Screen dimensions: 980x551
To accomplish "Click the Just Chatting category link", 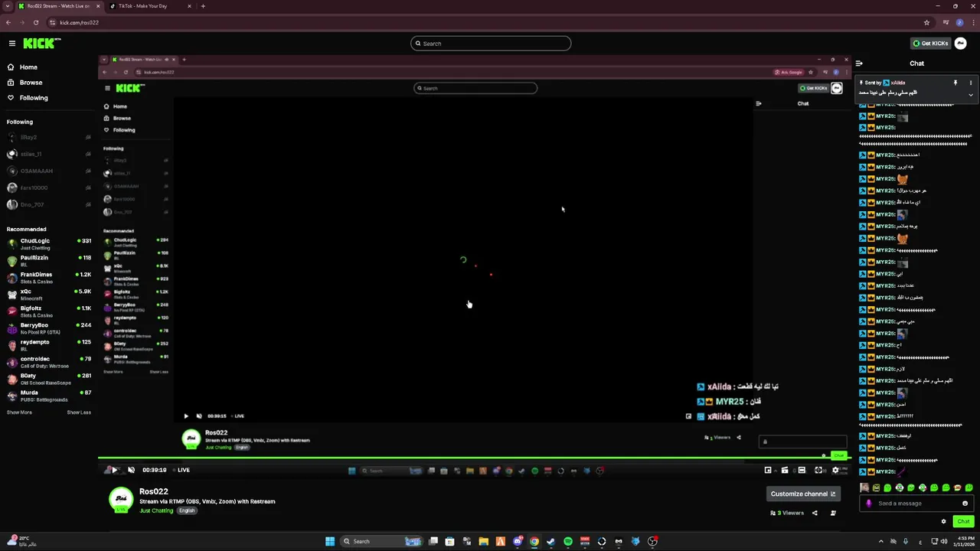I will pyautogui.click(x=156, y=510).
